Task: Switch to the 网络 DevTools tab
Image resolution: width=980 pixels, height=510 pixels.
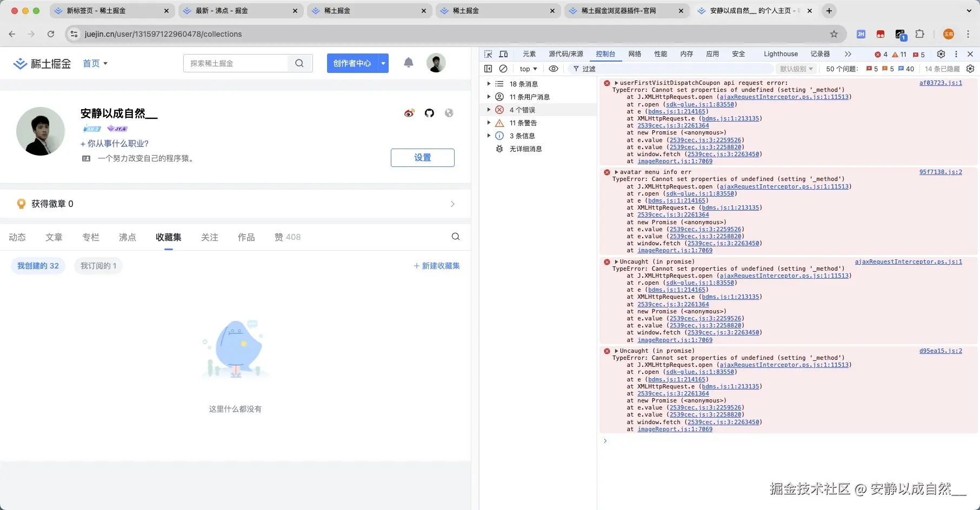Action: pos(635,54)
